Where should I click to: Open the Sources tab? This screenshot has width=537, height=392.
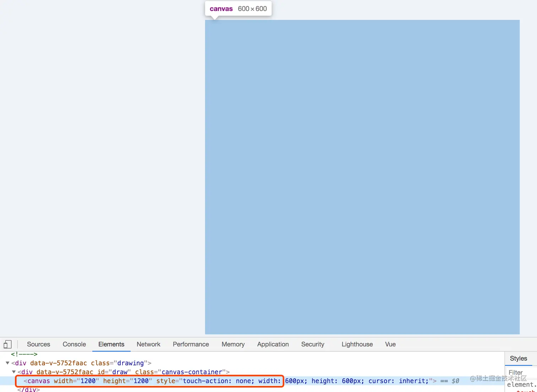(38, 344)
